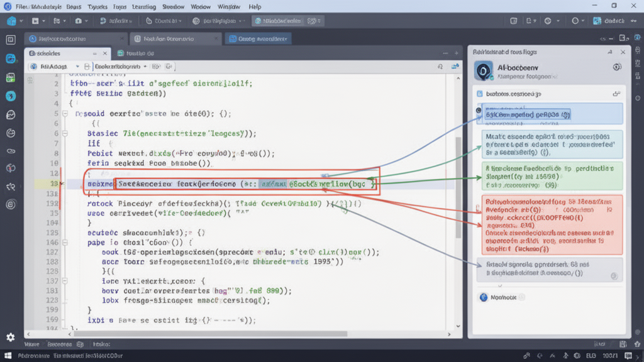644x362 pixels.
Task: Click the right arrow of the horizontal scrollbar
Action: 449,334
